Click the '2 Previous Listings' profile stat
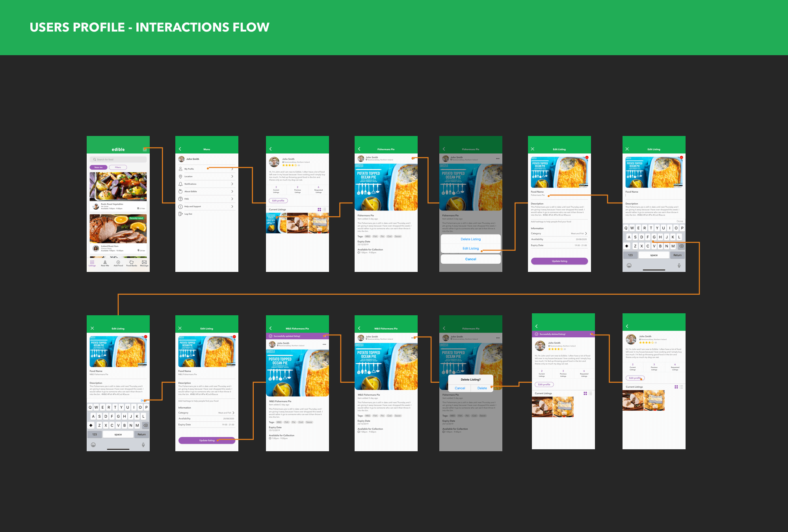 297,190
